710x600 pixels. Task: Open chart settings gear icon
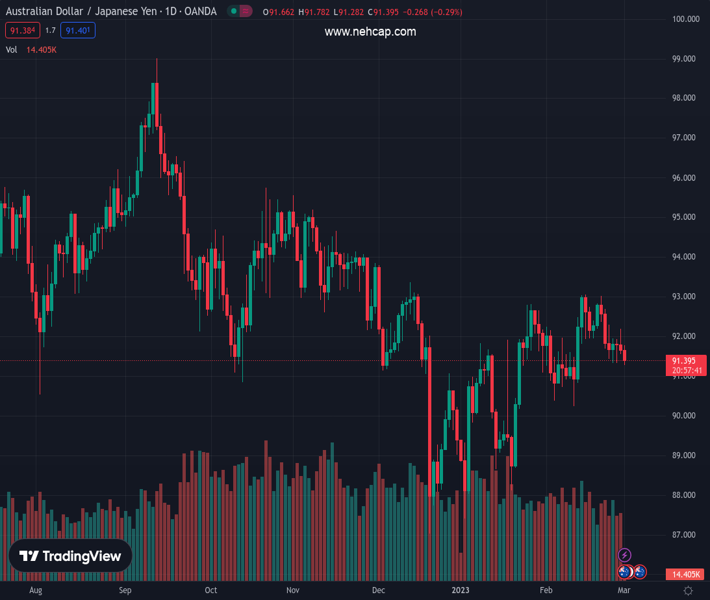pos(688,590)
